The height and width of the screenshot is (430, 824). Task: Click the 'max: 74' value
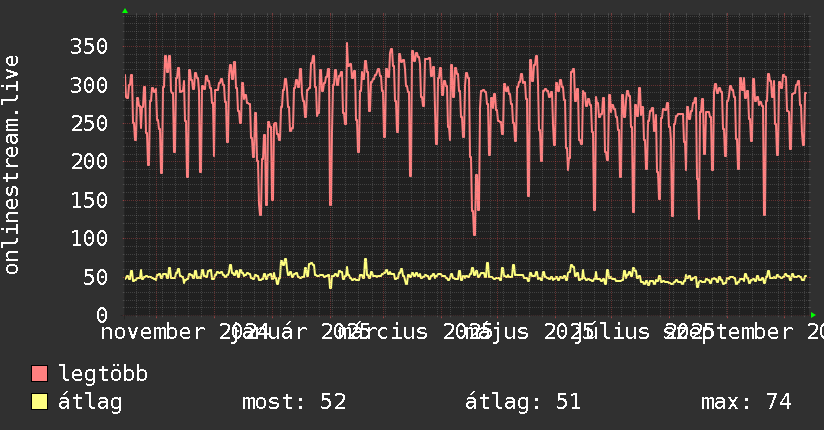(746, 402)
